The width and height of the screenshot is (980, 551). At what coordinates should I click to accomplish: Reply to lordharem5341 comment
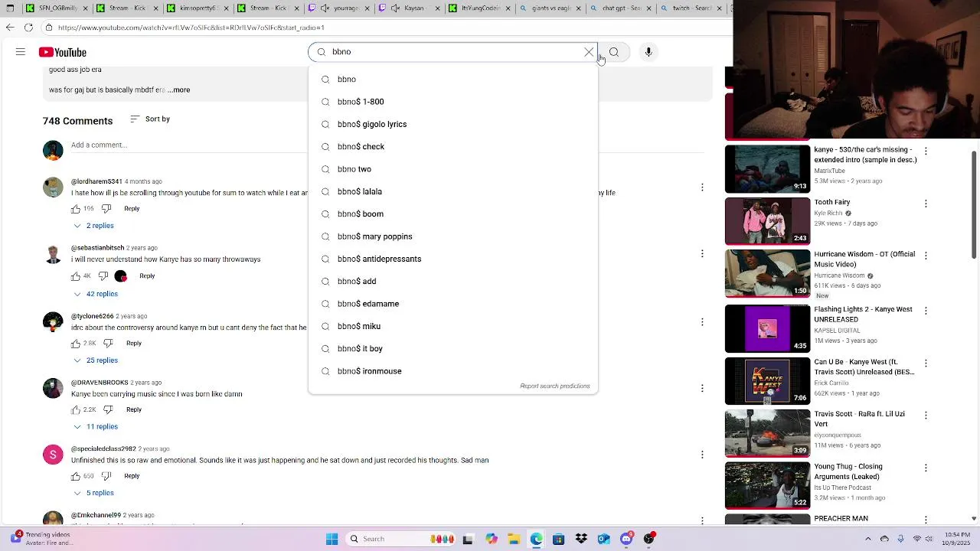132,209
